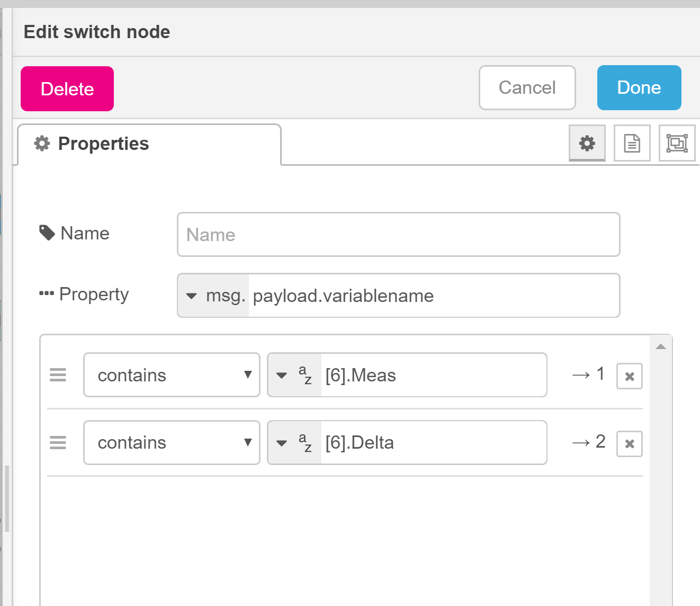
Task: Open the node Description panel icon
Action: [632, 143]
